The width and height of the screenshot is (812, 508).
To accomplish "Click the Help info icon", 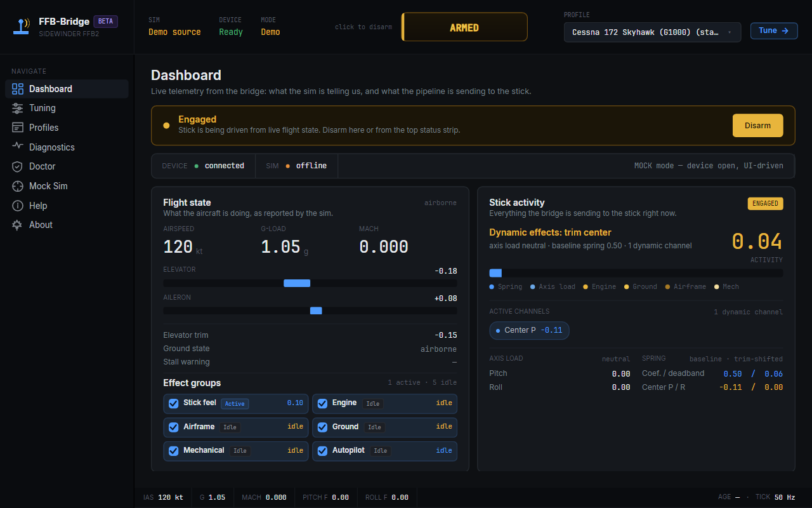I will (17, 206).
